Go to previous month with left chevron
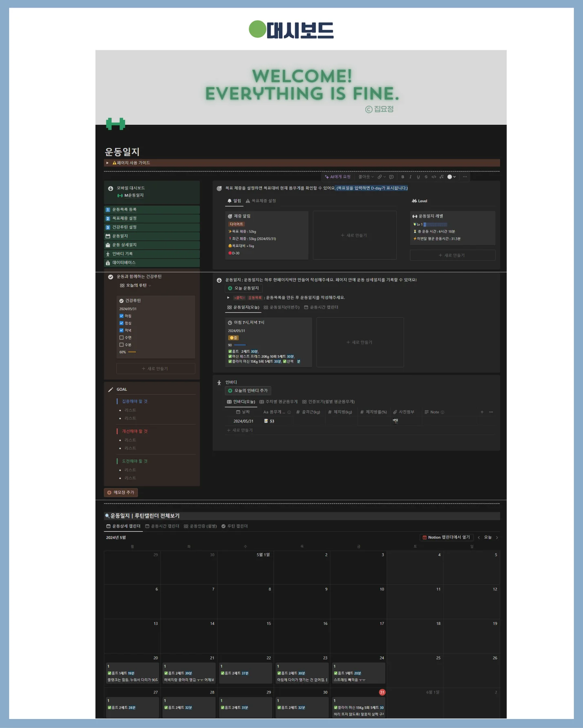 479,537
